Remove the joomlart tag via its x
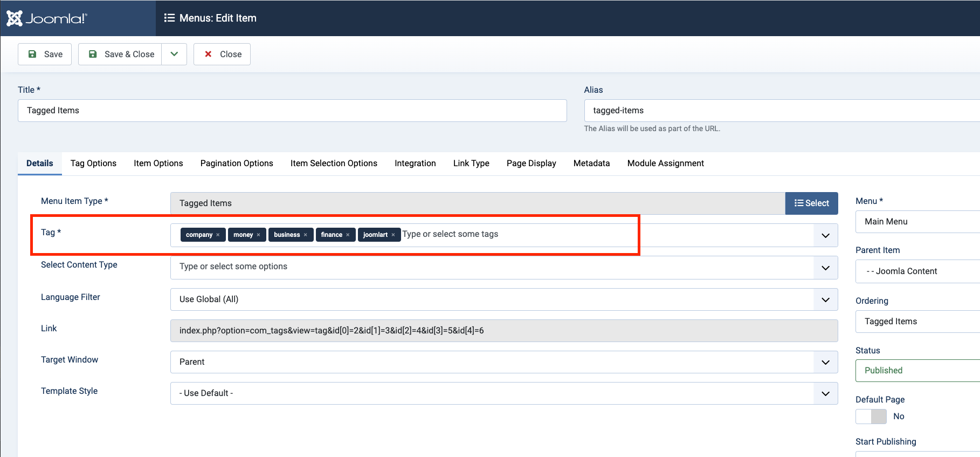The image size is (980, 457). point(393,235)
